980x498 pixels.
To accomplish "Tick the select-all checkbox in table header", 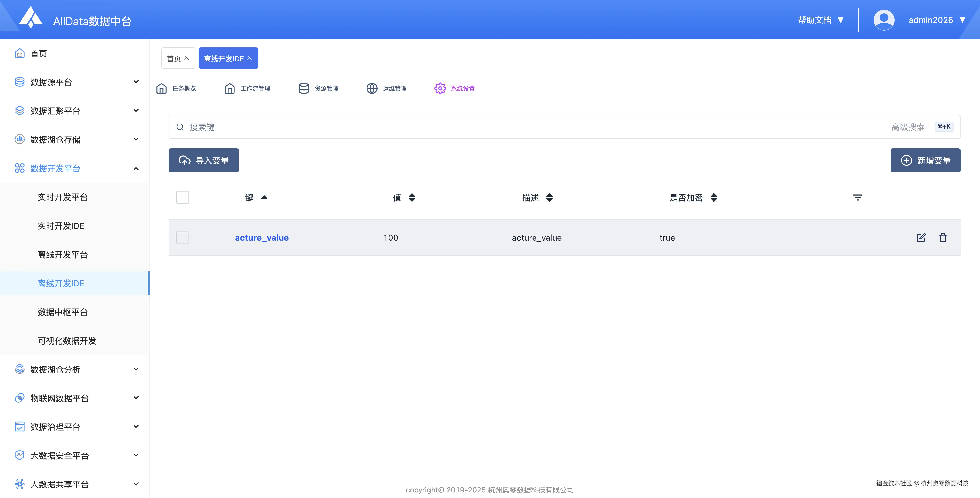I will 182,197.
